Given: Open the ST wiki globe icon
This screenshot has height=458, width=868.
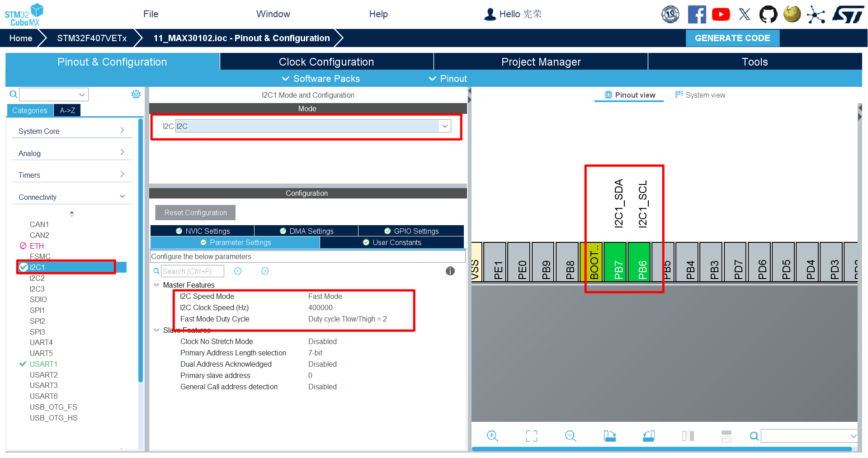Looking at the screenshot, I should (x=792, y=14).
